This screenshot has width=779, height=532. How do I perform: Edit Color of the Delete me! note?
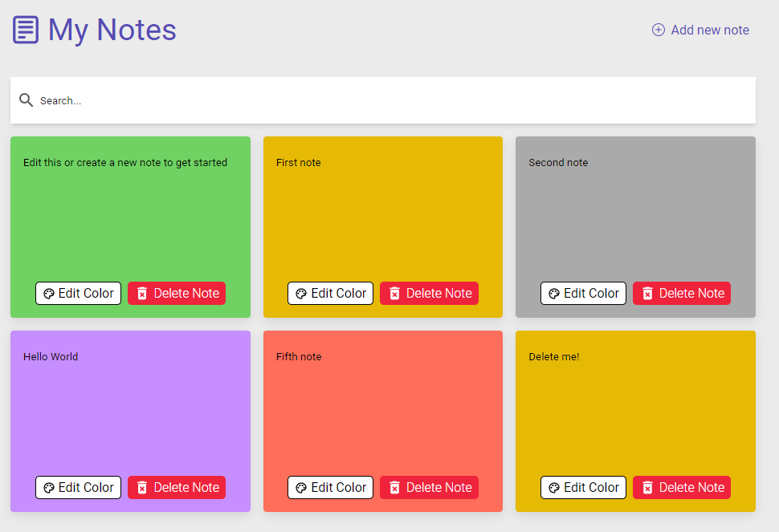[583, 488]
